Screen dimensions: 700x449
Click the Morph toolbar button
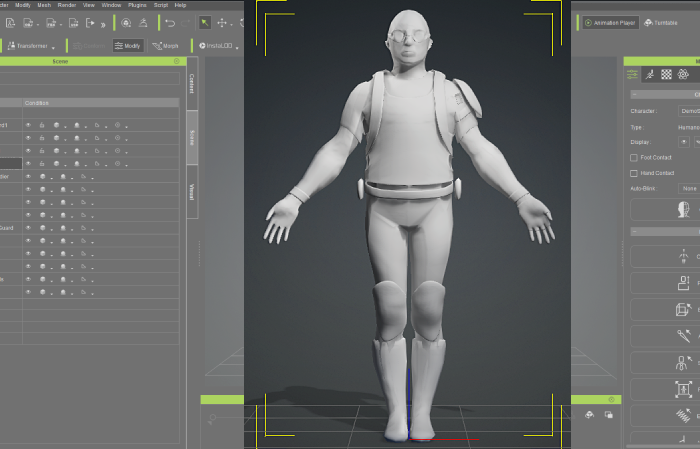pyautogui.click(x=165, y=46)
